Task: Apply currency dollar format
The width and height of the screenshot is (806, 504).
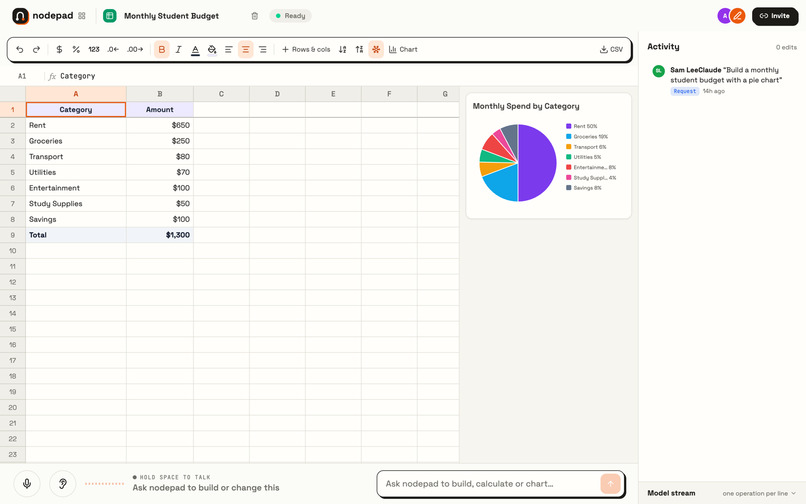Action: click(59, 49)
